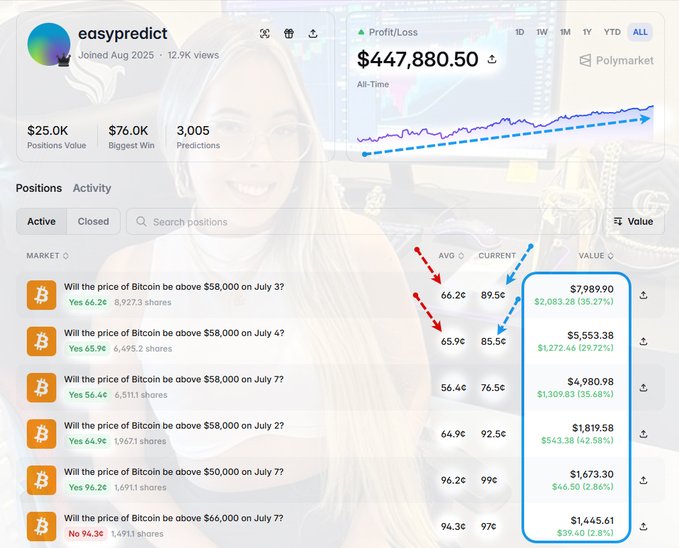This screenshot has width=679, height=548.
Task: Click the No 94.3¢ badge
Action: click(x=86, y=534)
